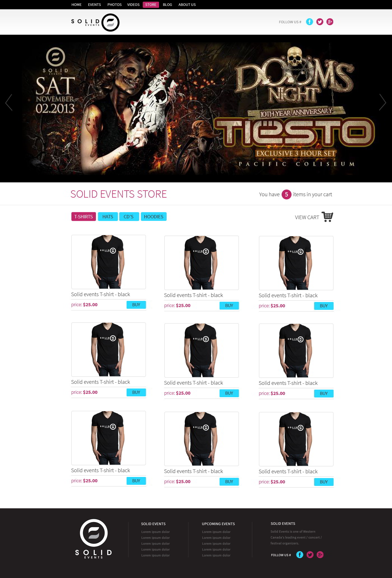The height and width of the screenshot is (578, 392).
Task: Open the middle T-shirt product thumbnail
Action: click(x=202, y=350)
